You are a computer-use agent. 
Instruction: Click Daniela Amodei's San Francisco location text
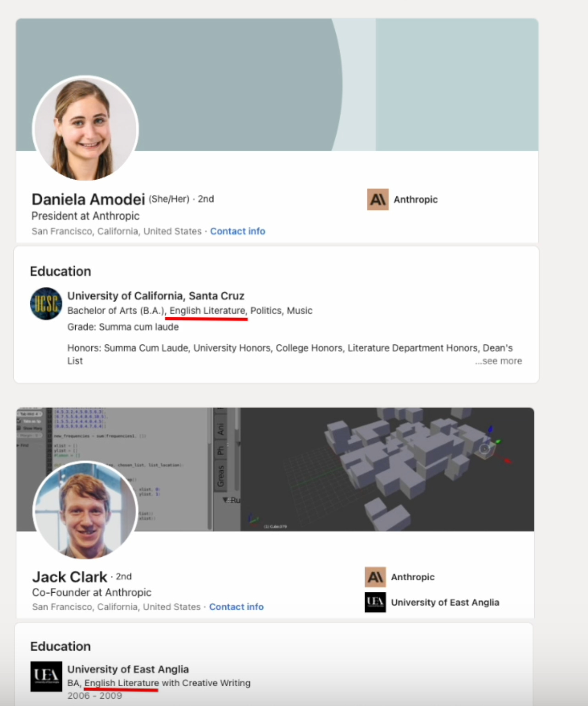coord(116,232)
